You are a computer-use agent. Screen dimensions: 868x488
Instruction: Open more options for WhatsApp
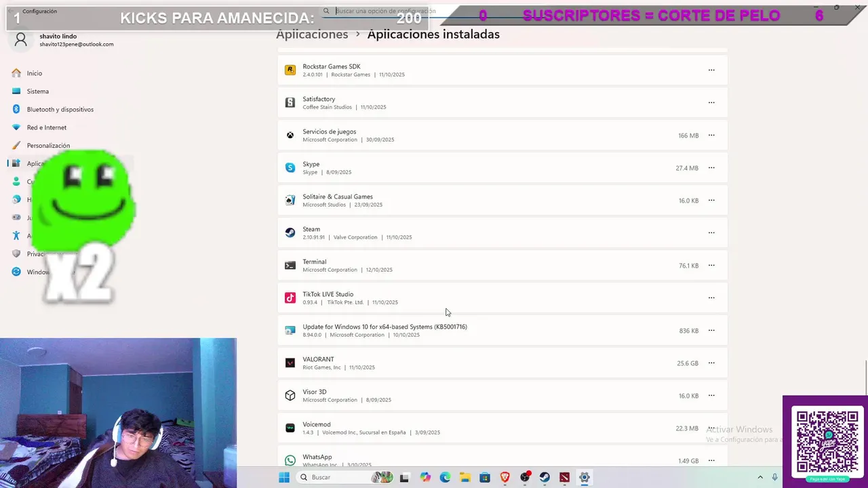(711, 460)
